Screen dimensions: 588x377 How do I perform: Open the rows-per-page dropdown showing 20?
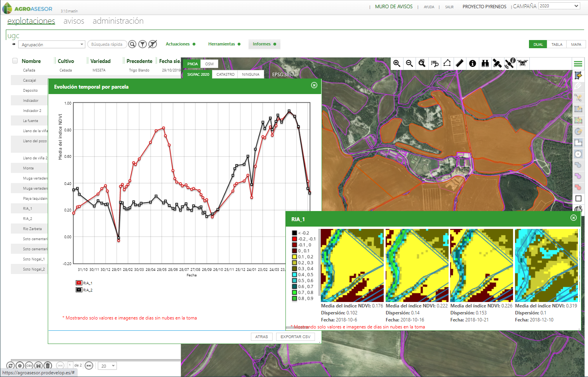click(x=108, y=366)
